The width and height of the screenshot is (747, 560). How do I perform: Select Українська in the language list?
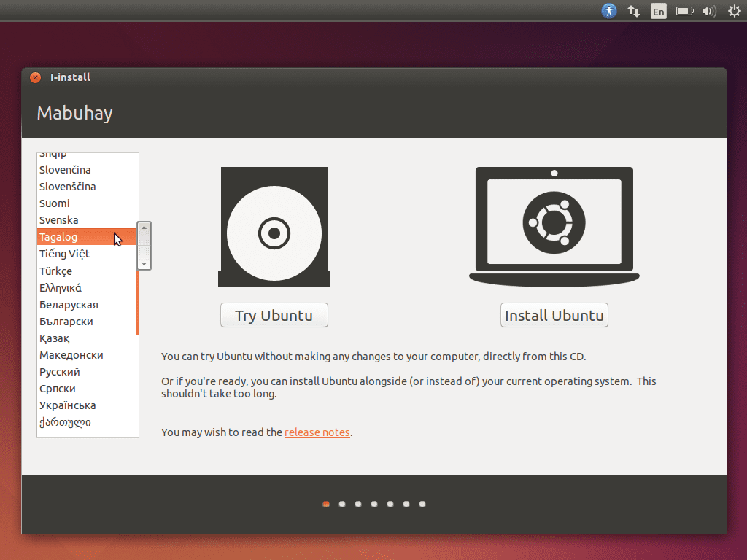(87, 405)
